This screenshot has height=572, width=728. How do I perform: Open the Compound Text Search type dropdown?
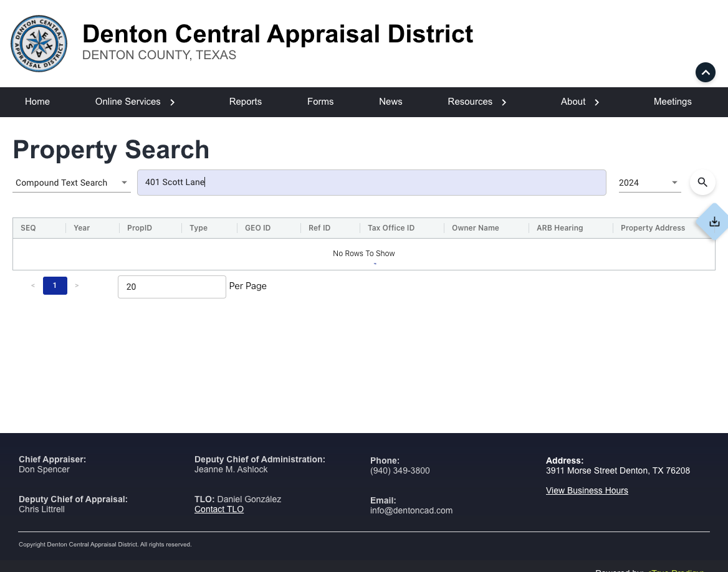tap(72, 183)
